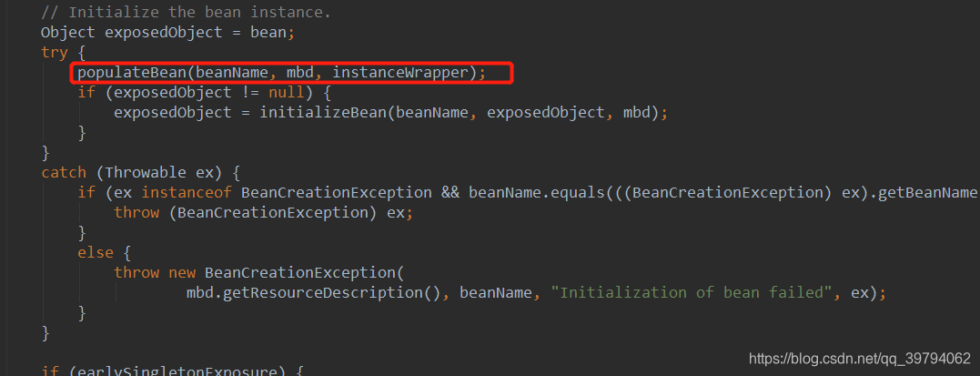Image resolution: width=980 pixels, height=376 pixels.
Task: Click "Throwable" in the catch clause
Action: click(x=145, y=172)
